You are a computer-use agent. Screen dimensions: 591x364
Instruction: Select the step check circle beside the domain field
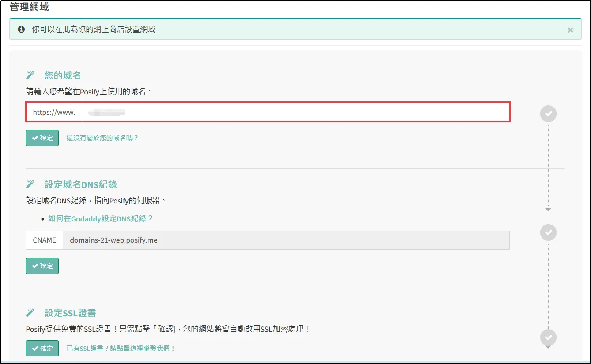548,114
